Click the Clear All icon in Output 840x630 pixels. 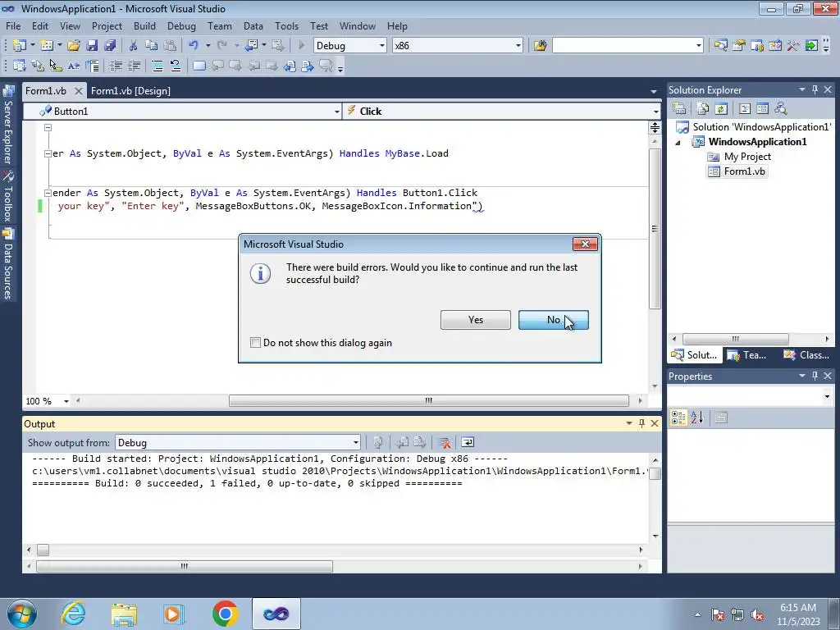[x=444, y=442]
